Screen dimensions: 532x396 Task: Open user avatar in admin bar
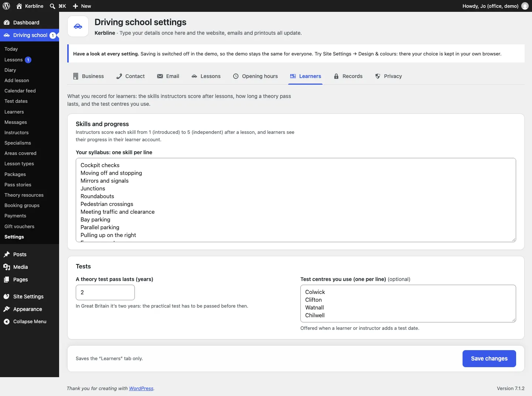[525, 6]
